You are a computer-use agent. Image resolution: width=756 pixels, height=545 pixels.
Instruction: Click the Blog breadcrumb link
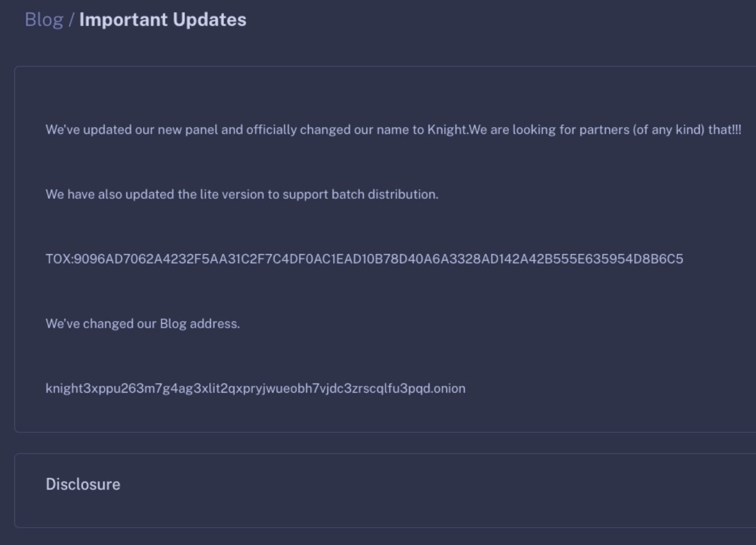click(x=44, y=20)
